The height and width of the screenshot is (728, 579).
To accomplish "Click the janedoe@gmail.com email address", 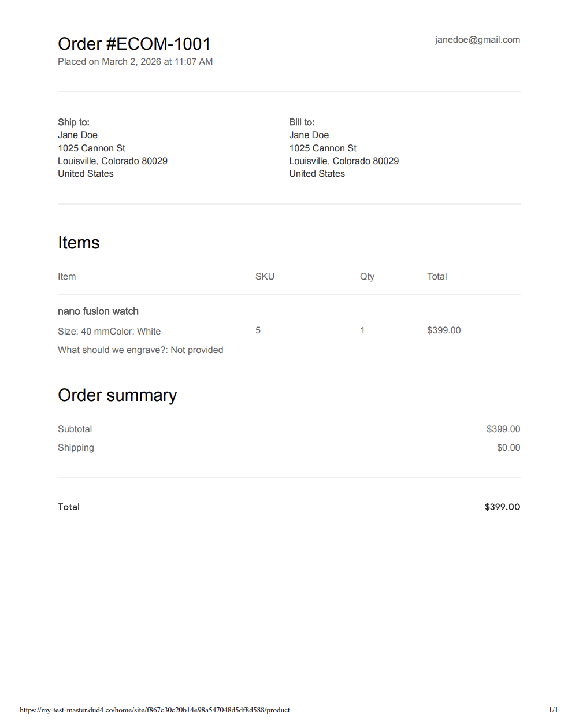I will pyautogui.click(x=477, y=40).
